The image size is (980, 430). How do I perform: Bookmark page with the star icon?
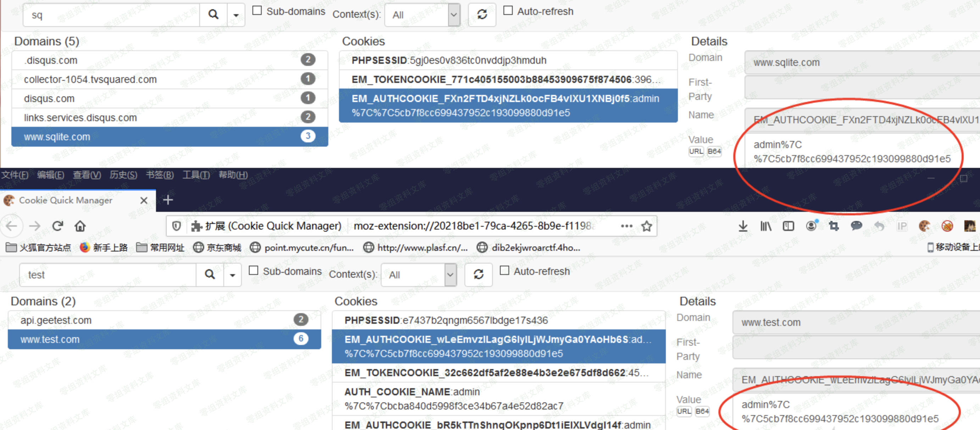(x=646, y=226)
